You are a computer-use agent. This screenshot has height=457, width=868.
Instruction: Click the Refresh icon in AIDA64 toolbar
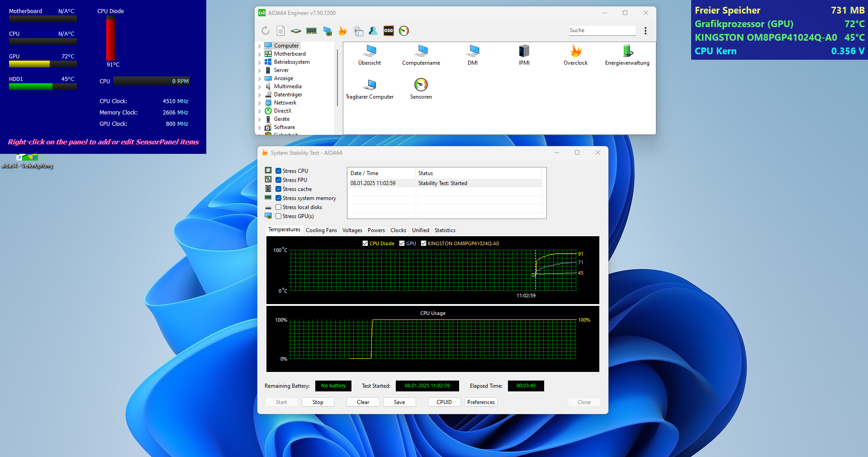[x=266, y=30]
